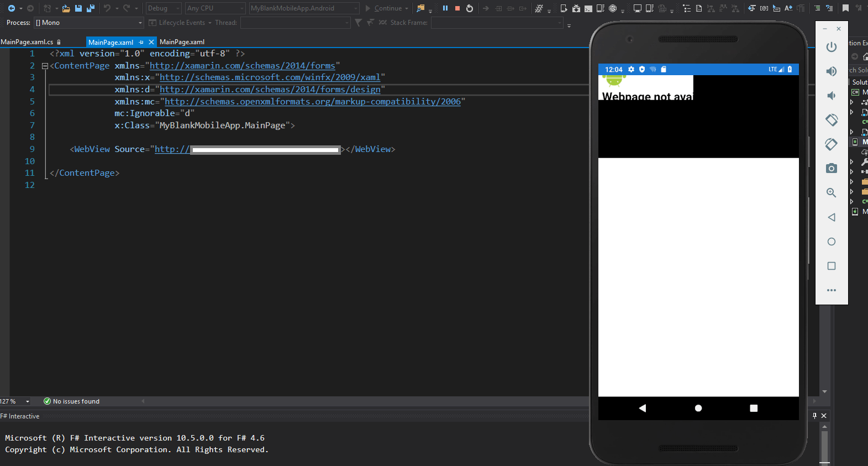868x466 pixels.
Task: Toggle pin on active MainPage.xaml tab
Action: 141,42
